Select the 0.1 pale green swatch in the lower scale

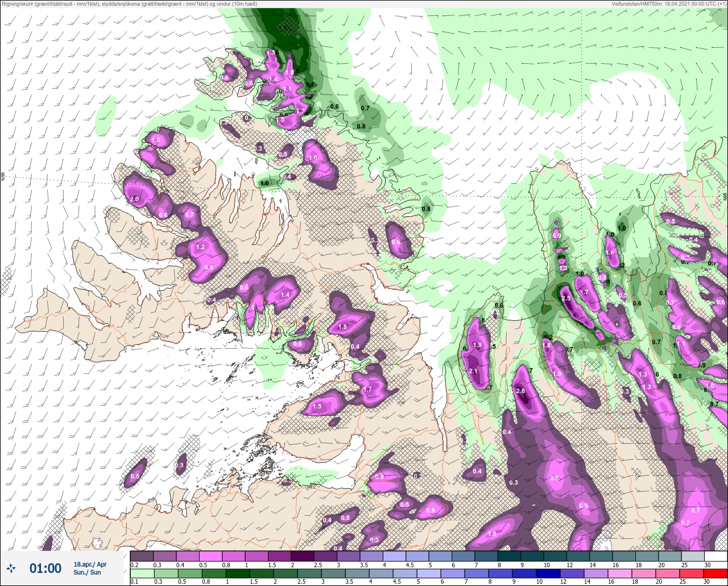(142, 573)
